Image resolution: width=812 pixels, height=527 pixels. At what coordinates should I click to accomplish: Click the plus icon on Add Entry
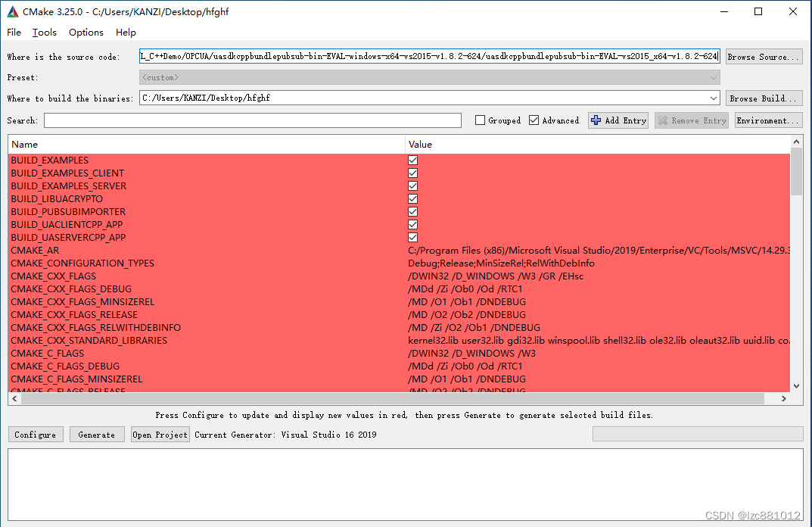[596, 120]
